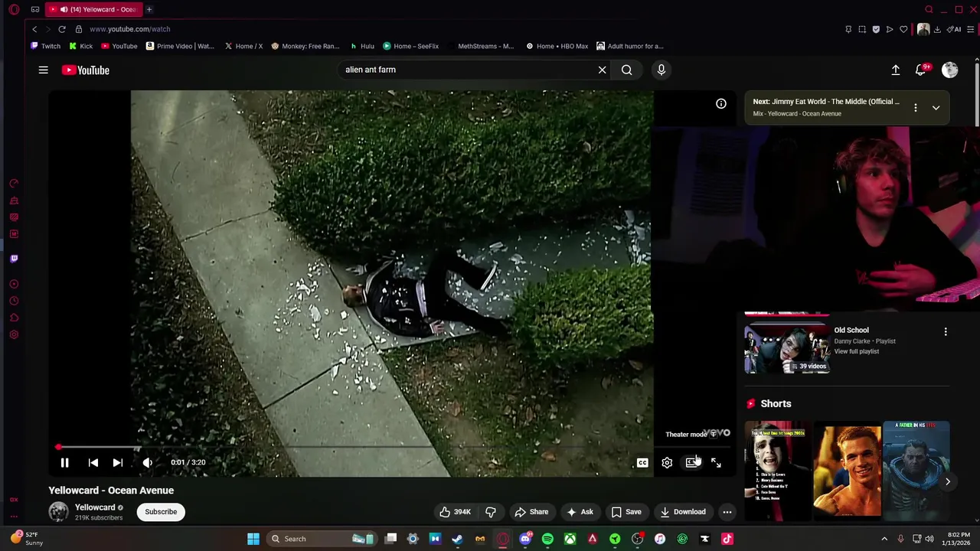The height and width of the screenshot is (551, 980).
Task: Show more Shorts with the right arrow
Action: (x=947, y=481)
